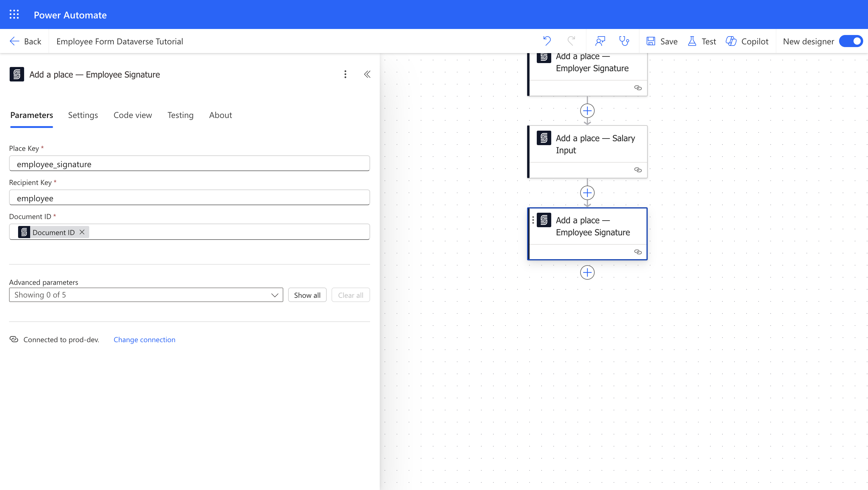Toggle the New designer switch
The width and height of the screenshot is (868, 490).
pyautogui.click(x=851, y=41)
